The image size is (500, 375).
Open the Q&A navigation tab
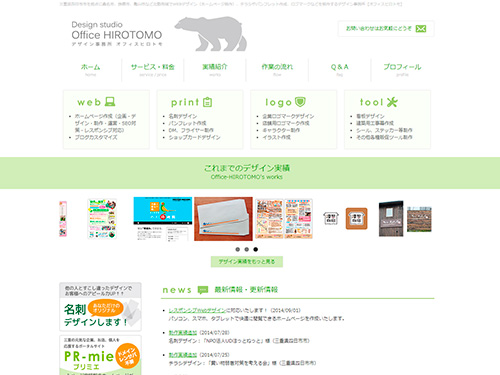pyautogui.click(x=340, y=70)
